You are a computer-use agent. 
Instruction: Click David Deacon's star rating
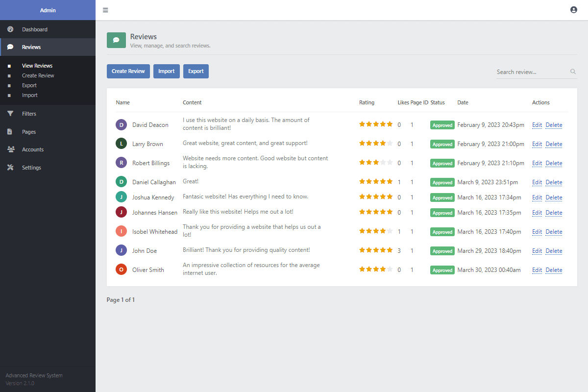click(x=376, y=124)
